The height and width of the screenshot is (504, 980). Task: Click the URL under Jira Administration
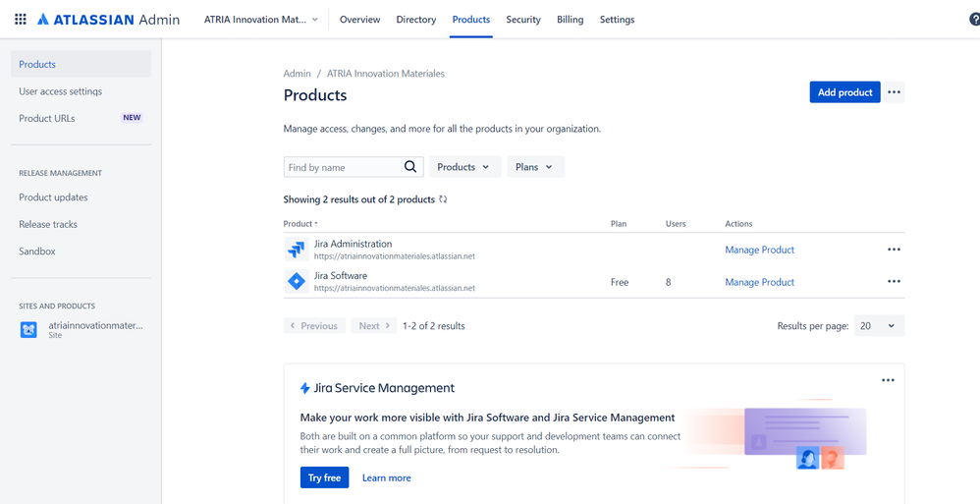(395, 256)
